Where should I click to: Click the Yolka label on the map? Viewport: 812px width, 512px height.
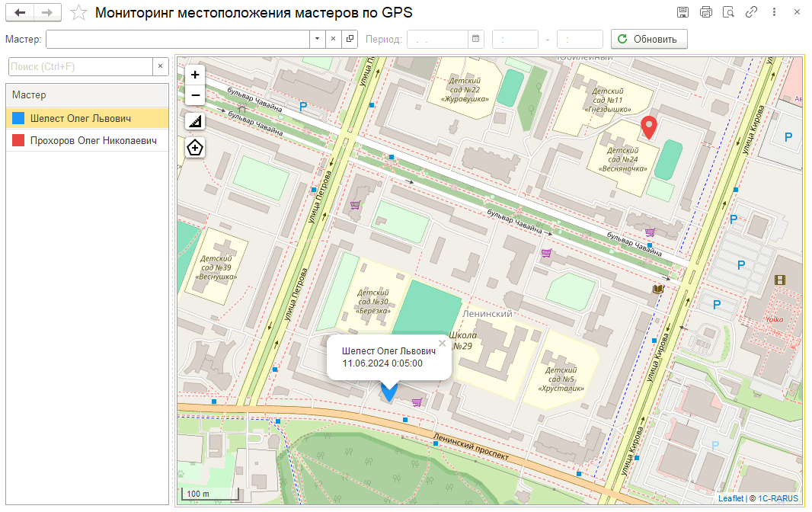tap(775, 319)
